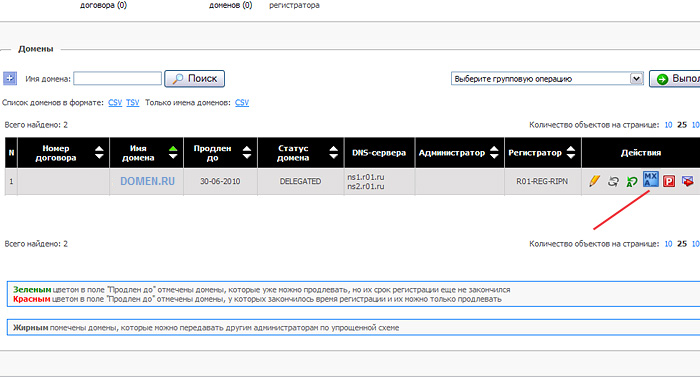The height and width of the screenshot is (377, 700).
Task: Sort by Продлен до column arrows
Action: (x=246, y=153)
